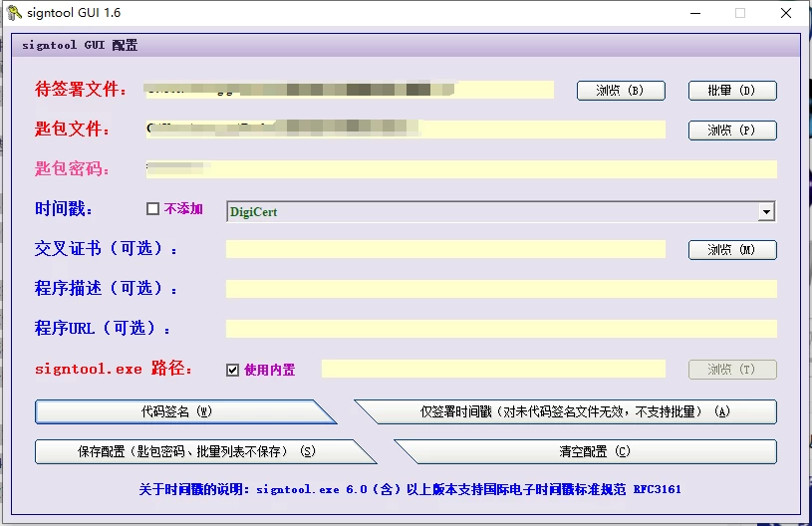Click into the 匙包密码 password field
Screen dimensions: 812x526
[x=461, y=169]
